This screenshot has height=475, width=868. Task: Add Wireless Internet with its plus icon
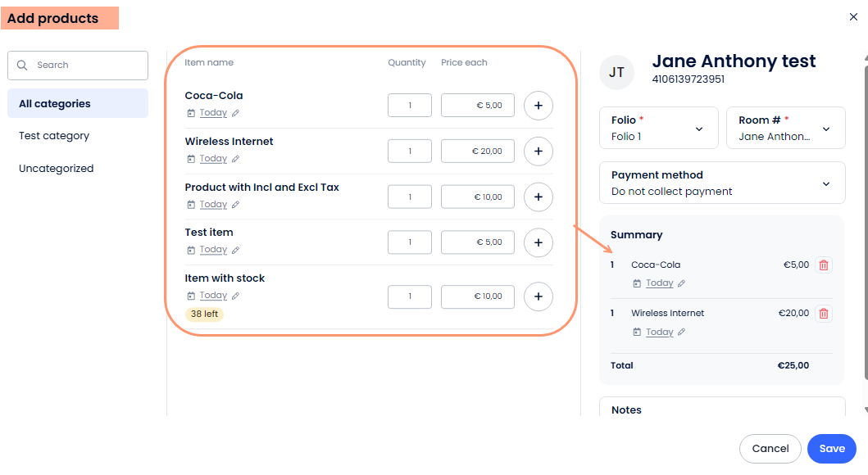[538, 152]
